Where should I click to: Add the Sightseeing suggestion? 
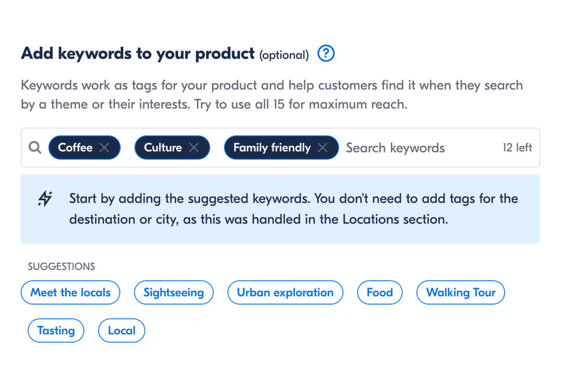click(173, 292)
